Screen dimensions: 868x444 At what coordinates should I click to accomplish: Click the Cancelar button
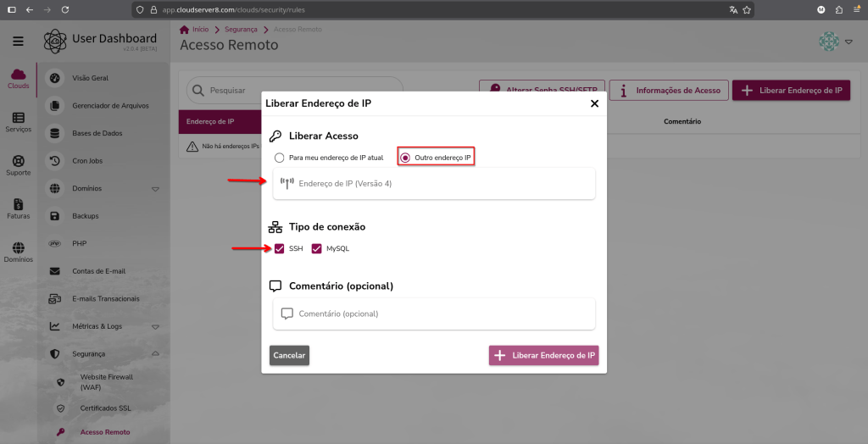click(x=289, y=355)
